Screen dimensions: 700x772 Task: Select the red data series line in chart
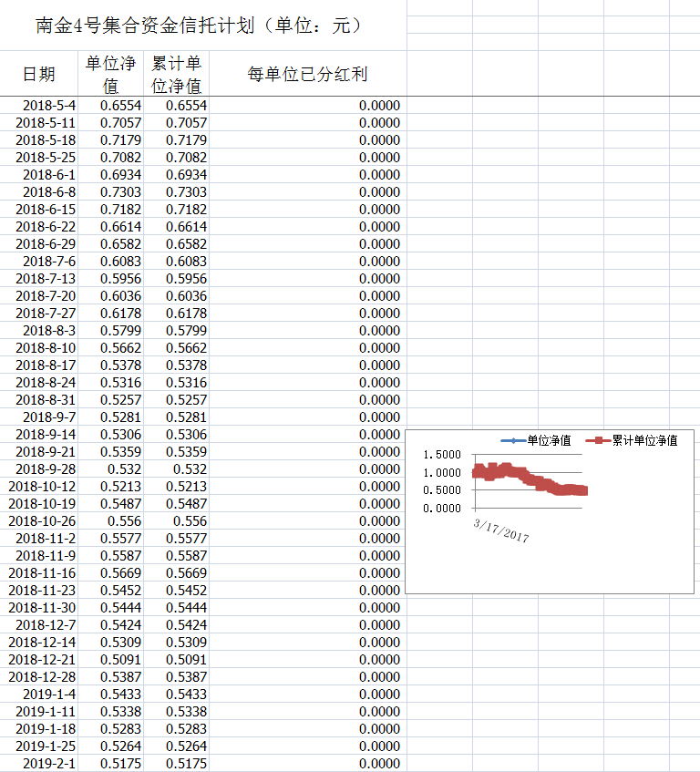coord(530,479)
